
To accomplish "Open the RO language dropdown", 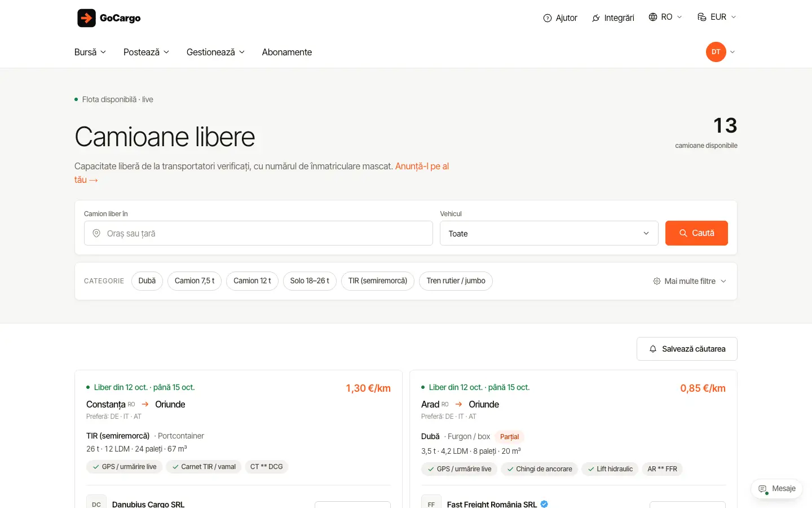I will 665,17.
